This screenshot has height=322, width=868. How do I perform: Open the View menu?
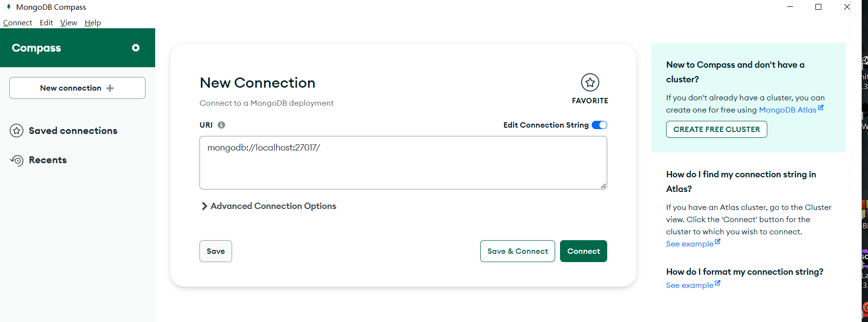coord(69,22)
